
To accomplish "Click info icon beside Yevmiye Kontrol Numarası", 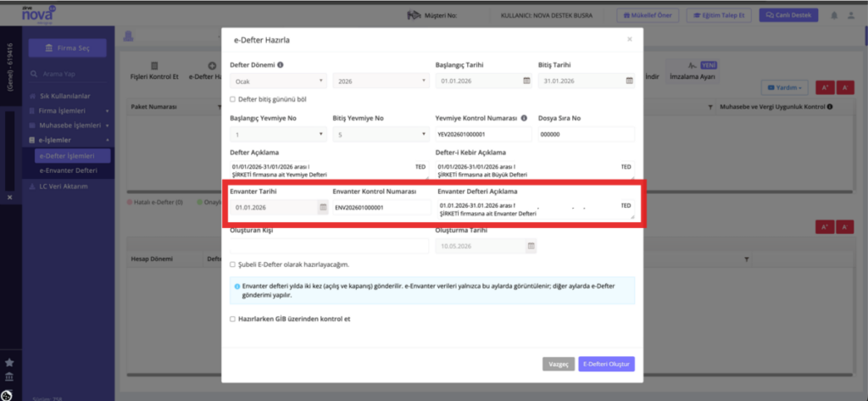I will point(524,118).
